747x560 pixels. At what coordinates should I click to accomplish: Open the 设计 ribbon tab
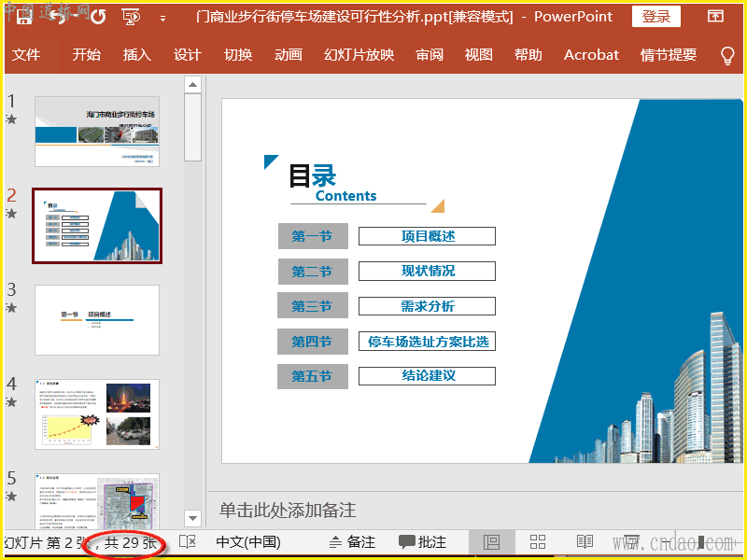tap(188, 55)
